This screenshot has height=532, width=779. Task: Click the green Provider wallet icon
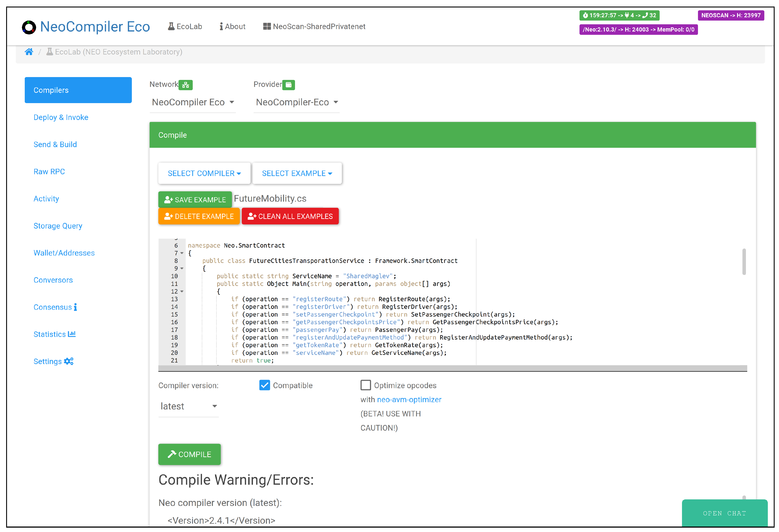[288, 85]
